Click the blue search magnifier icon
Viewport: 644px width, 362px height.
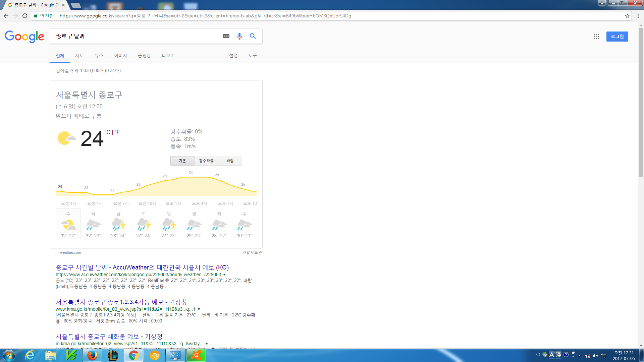click(253, 36)
